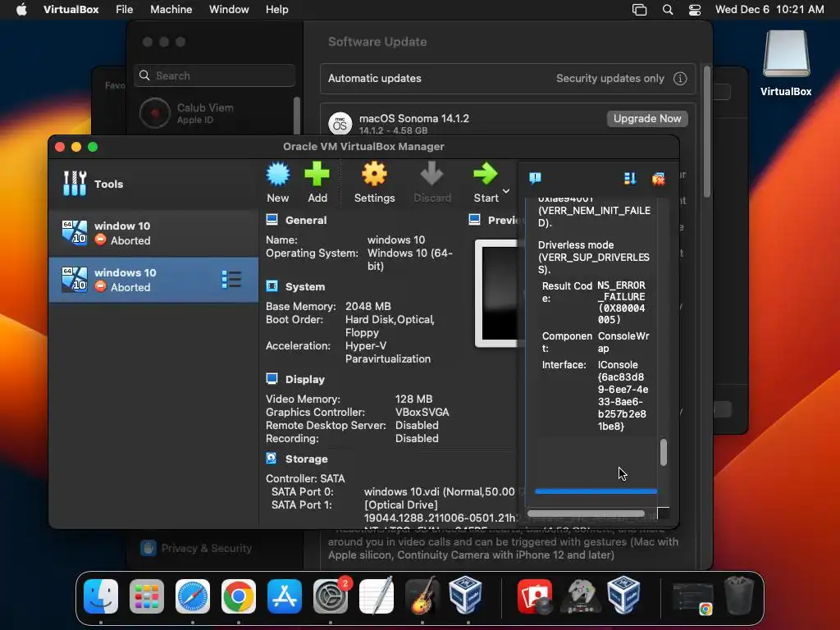
Task: Open TextEdit from the Dock
Action: coord(376,596)
